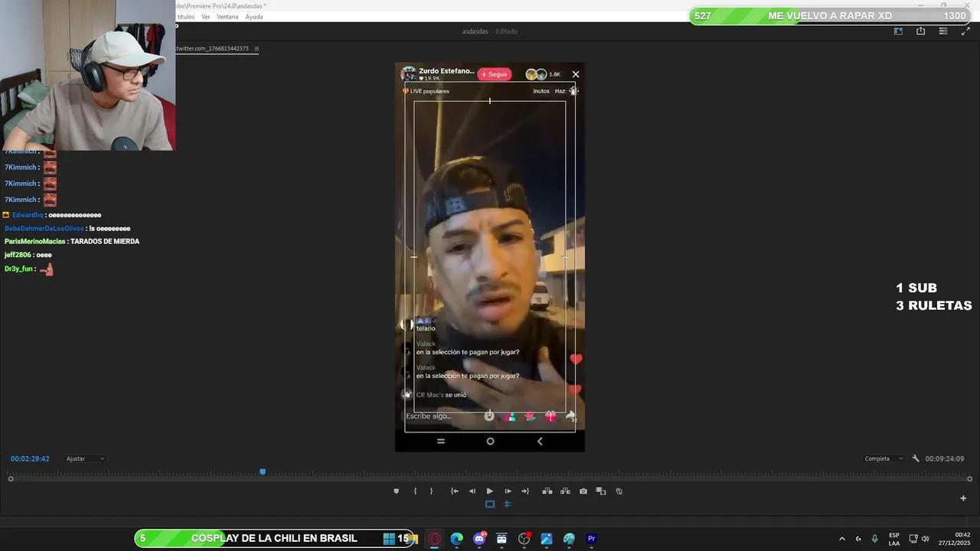
Task: Open the program monitor settings wrench icon
Action: [916, 458]
